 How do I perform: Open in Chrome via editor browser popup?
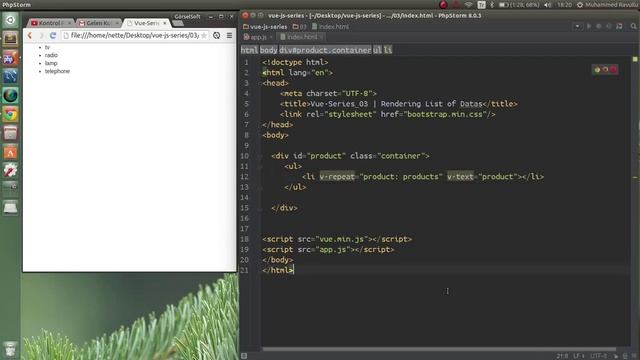point(597,70)
